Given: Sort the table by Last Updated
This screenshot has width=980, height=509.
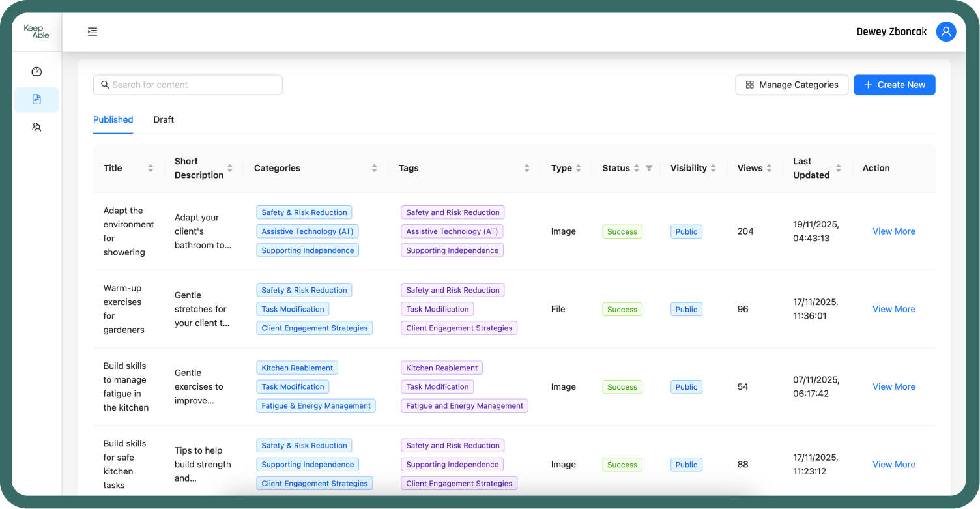Looking at the screenshot, I should tap(839, 168).
